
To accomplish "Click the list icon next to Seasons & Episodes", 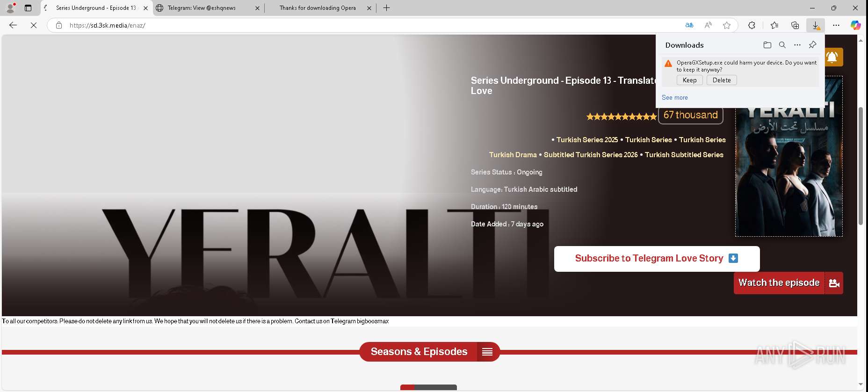I will pos(487,352).
